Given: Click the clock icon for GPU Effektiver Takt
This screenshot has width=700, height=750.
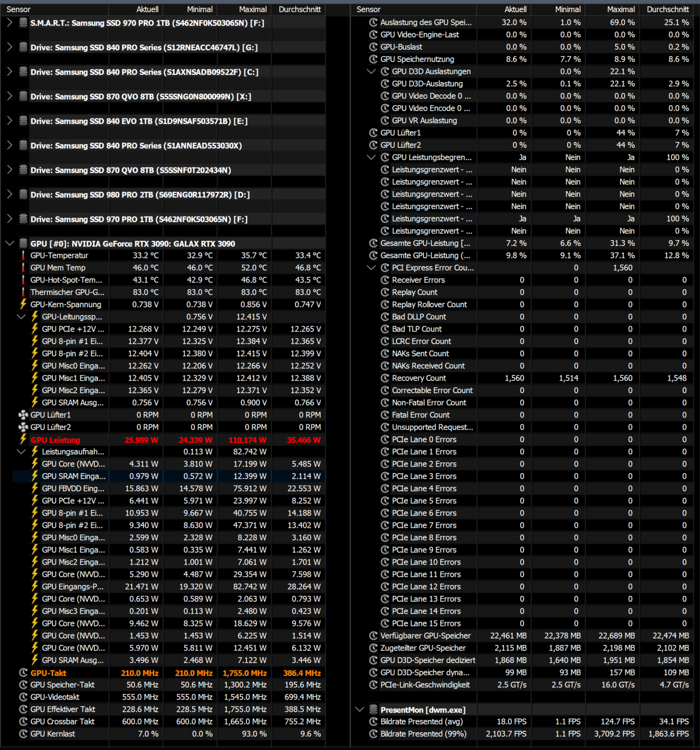Looking at the screenshot, I should click(x=23, y=710).
